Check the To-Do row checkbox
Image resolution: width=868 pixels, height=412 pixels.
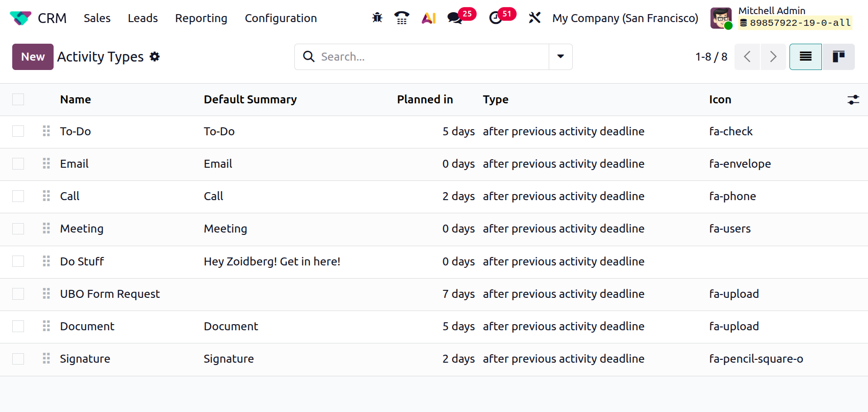[18, 131]
